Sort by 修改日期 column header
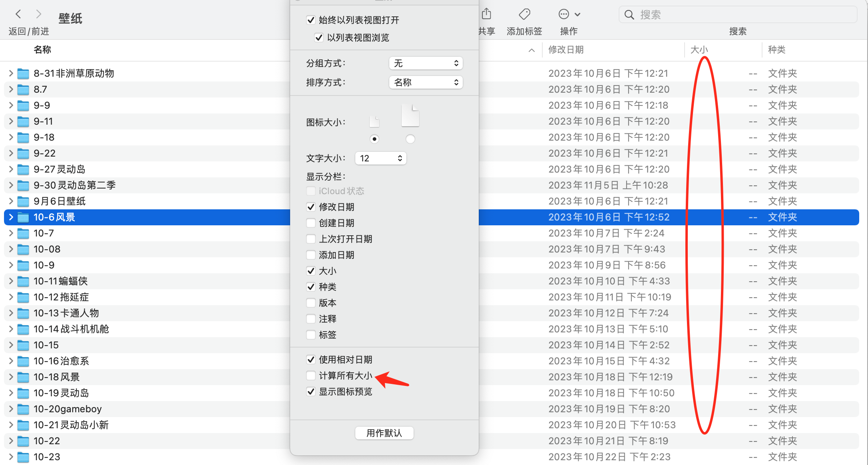The height and width of the screenshot is (465, 868). point(566,50)
